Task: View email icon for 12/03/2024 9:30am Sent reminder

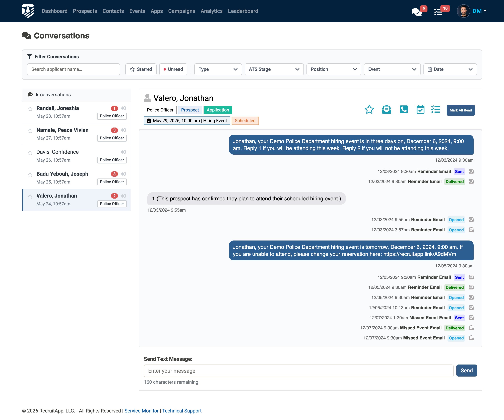Action: coord(471,171)
